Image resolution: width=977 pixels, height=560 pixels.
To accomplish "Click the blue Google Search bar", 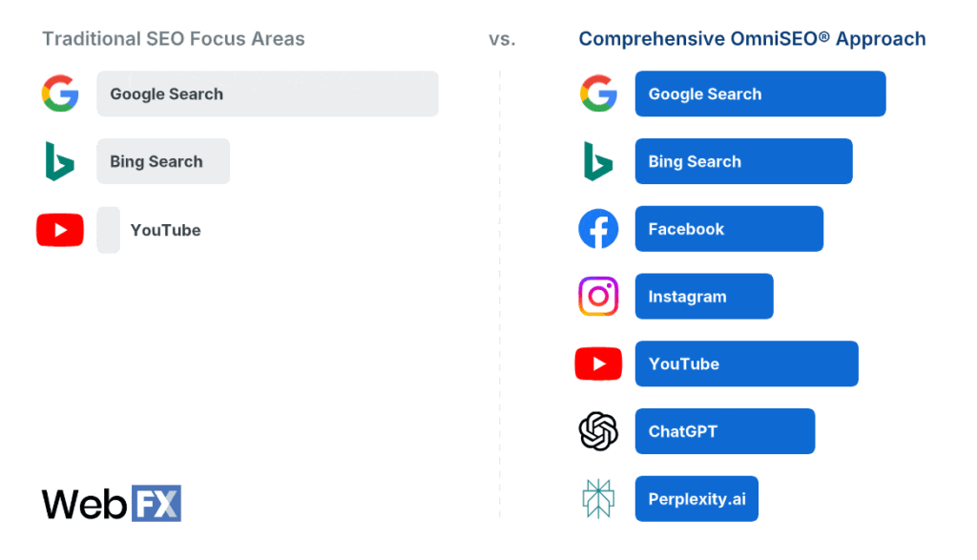I will [760, 93].
